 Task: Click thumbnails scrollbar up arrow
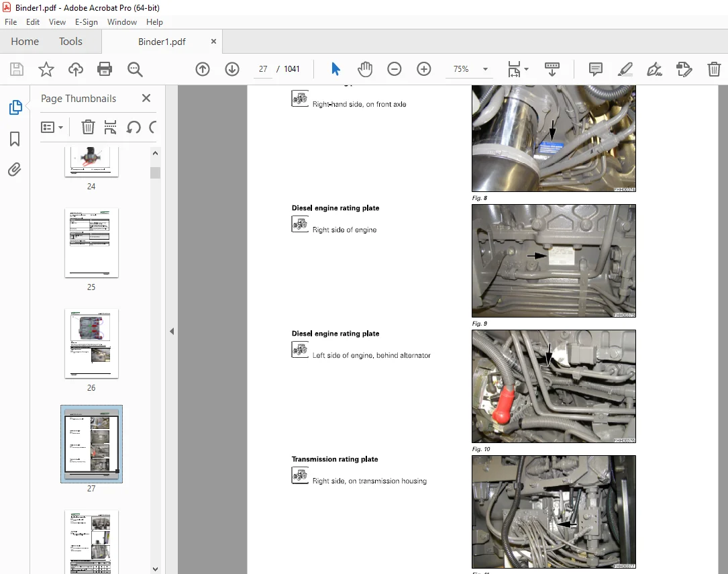point(156,153)
